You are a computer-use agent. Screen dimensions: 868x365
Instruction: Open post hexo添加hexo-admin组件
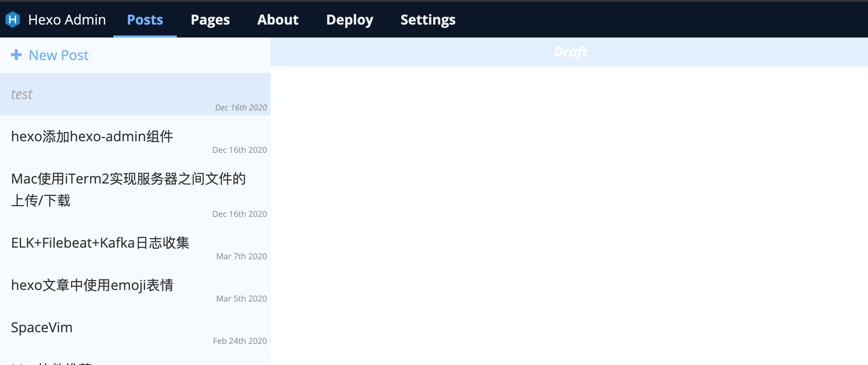[x=135, y=136]
